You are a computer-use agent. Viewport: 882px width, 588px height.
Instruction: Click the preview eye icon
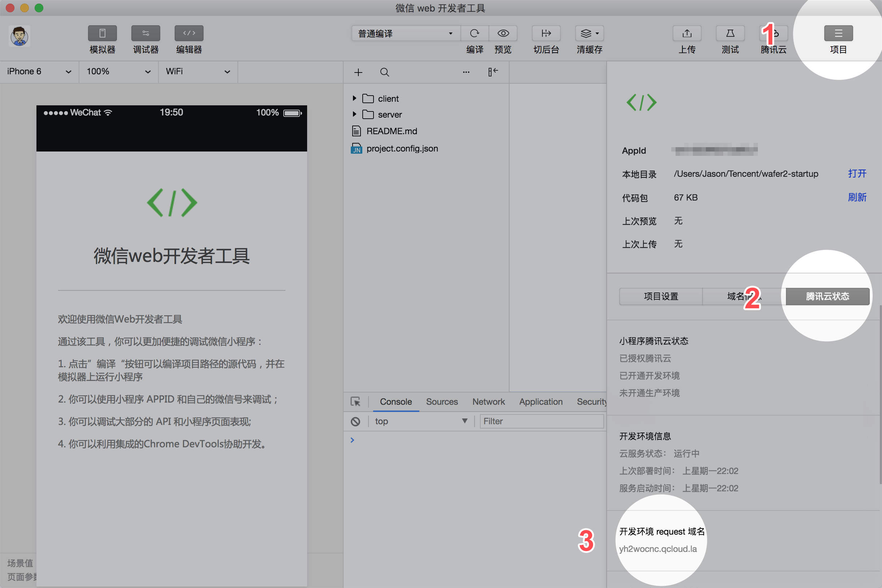point(503,34)
